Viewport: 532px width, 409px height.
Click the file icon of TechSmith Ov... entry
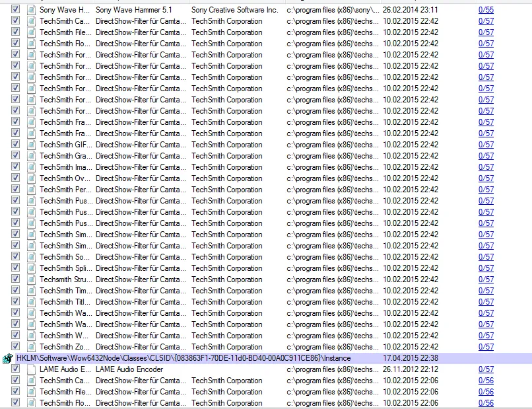coord(31,178)
